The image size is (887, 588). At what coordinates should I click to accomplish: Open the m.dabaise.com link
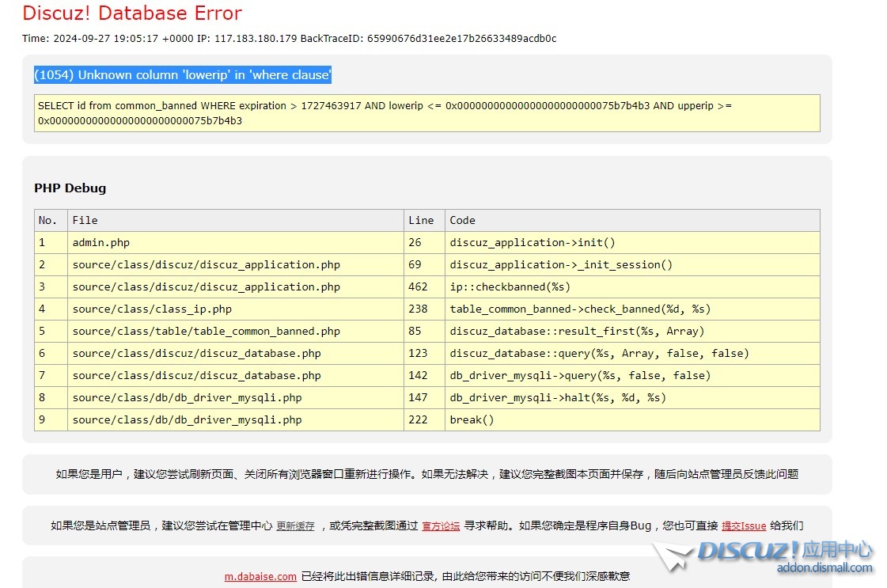pos(260,576)
